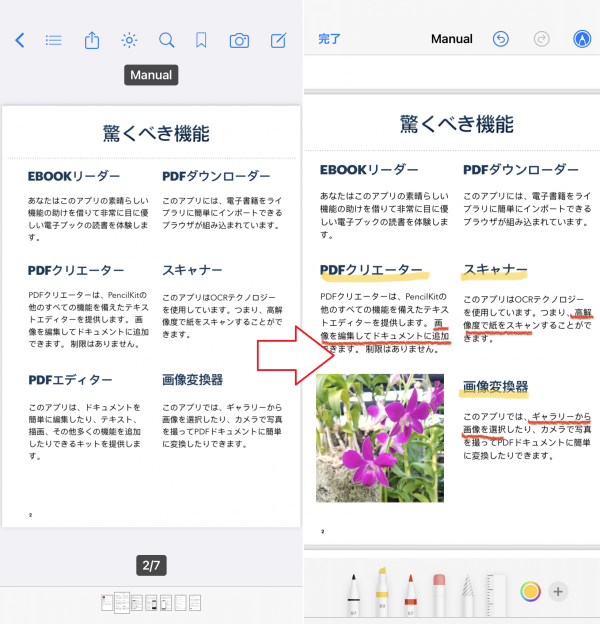Tap the greyed-out redo arrow
This screenshot has height=624, width=600.
(x=542, y=39)
